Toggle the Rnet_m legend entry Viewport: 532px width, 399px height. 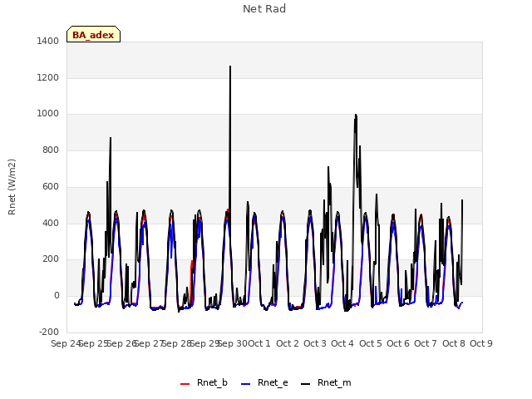(x=326, y=382)
